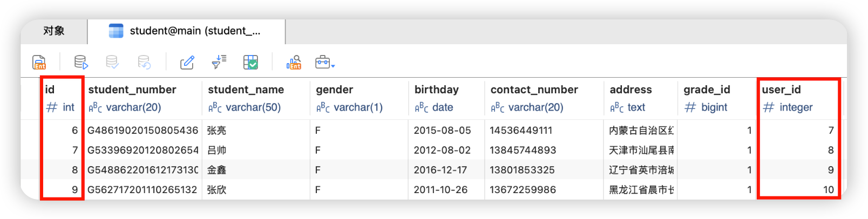868x219 pixels.
Task: Click the birthday cell 2016-12-17
Action: [x=442, y=170]
